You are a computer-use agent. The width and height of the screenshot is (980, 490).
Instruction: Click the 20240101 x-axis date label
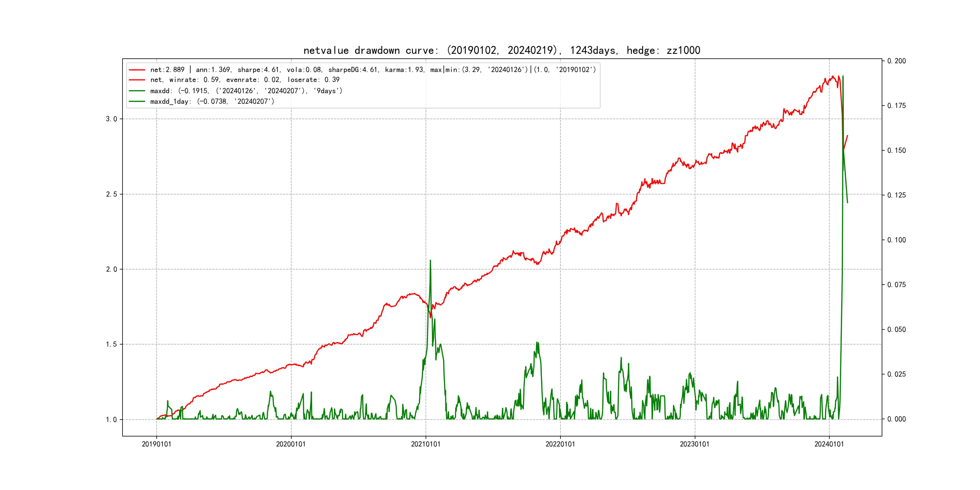coord(829,444)
